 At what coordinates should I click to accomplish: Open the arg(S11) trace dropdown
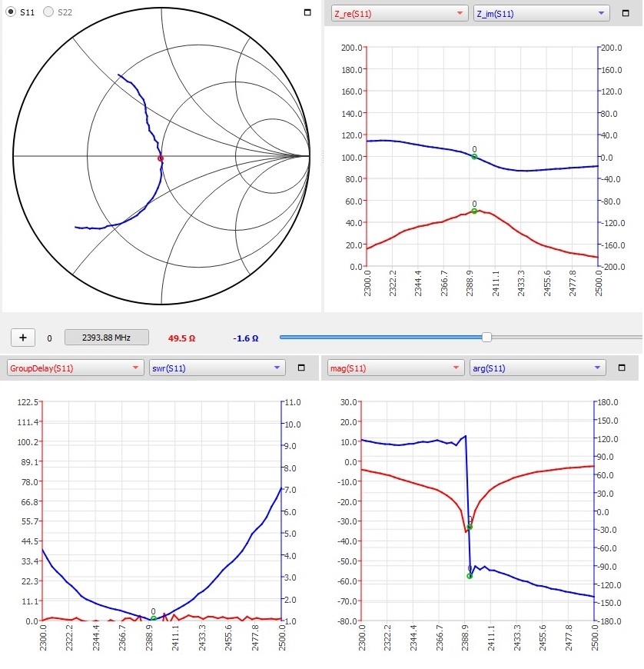click(x=536, y=368)
